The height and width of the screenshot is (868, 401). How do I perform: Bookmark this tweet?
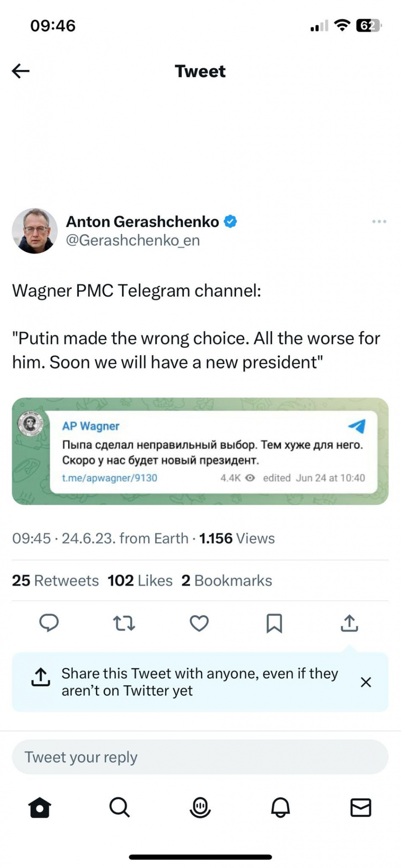coord(274,623)
